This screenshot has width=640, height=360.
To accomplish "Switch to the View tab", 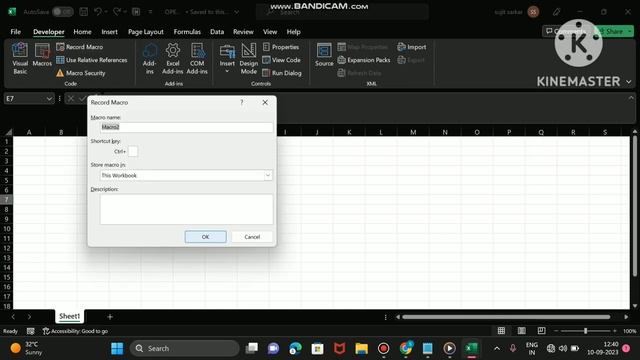I will 270,32.
